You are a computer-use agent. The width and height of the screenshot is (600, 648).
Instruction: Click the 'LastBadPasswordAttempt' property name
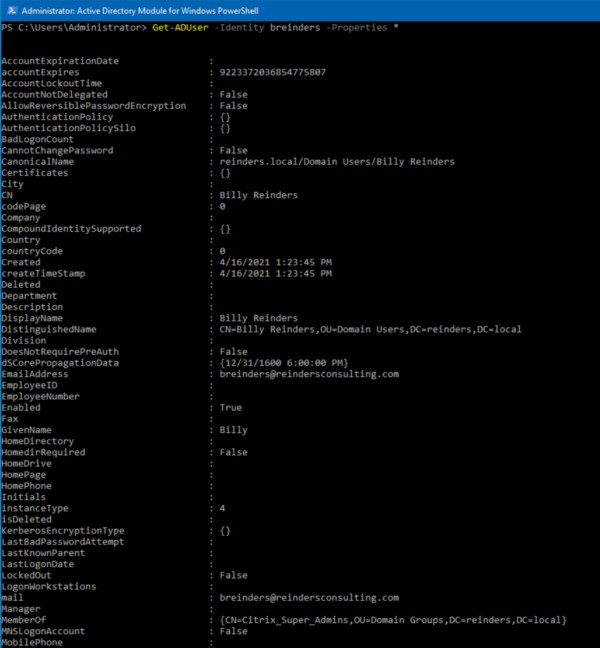[x=63, y=541]
